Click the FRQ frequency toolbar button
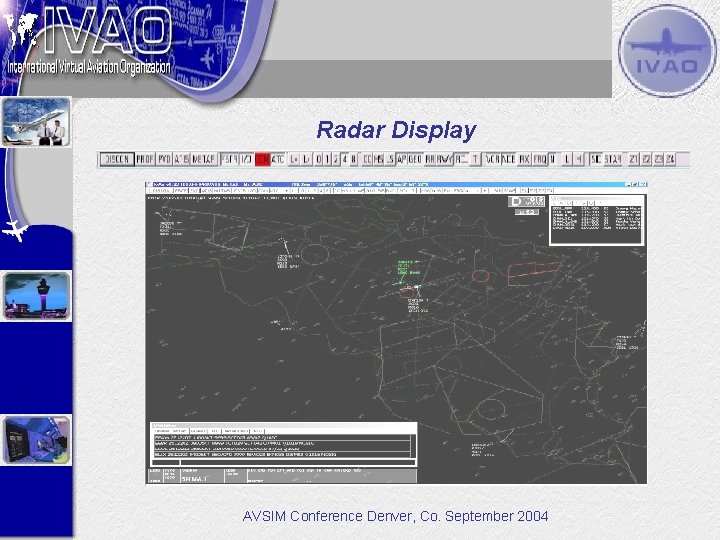The image size is (720, 540). [540, 159]
